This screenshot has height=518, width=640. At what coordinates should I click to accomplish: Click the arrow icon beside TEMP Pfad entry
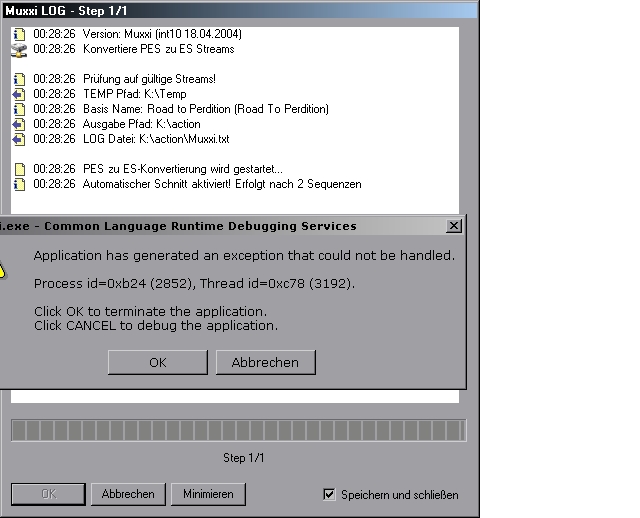18,94
